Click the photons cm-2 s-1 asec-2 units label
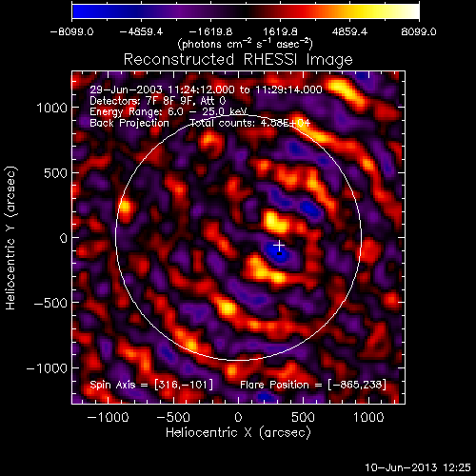 (x=245, y=44)
